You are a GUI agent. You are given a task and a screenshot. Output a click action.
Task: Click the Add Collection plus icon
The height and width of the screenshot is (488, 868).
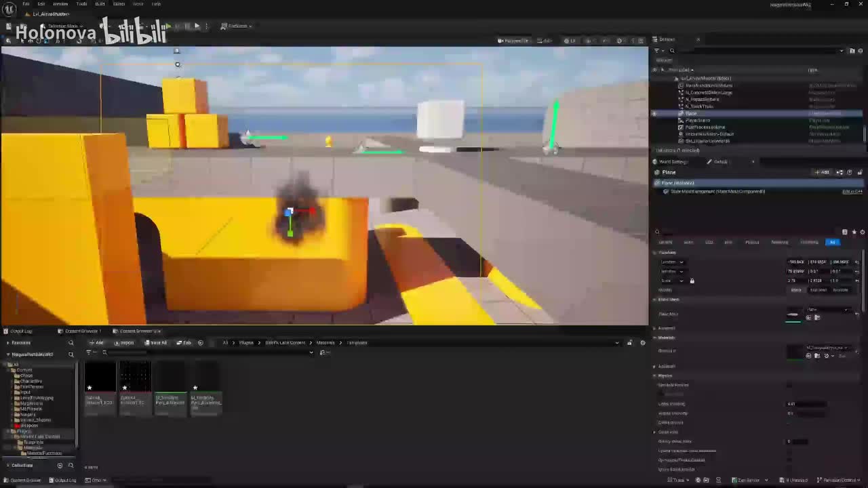(60, 465)
